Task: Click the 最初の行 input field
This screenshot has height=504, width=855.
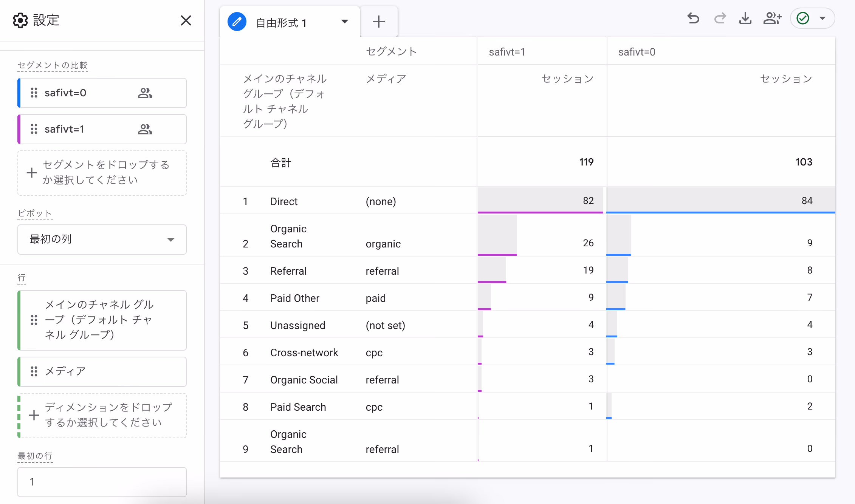Action: point(102,482)
